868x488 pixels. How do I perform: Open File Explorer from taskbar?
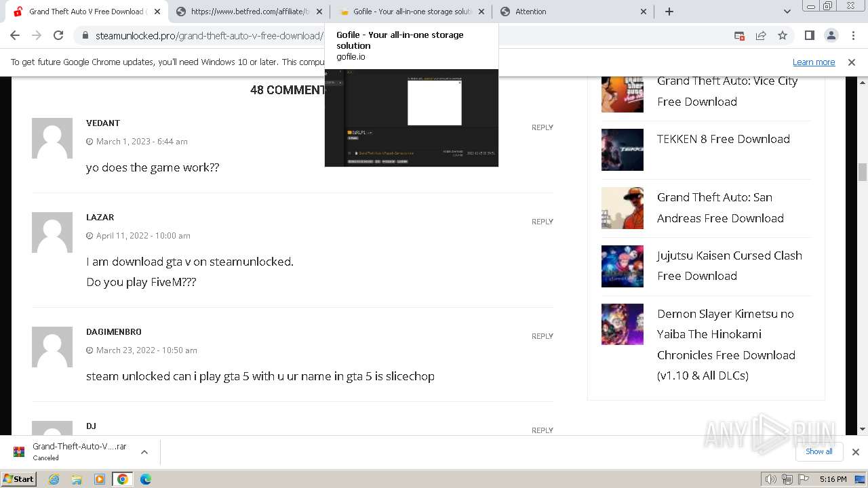tap(77, 479)
